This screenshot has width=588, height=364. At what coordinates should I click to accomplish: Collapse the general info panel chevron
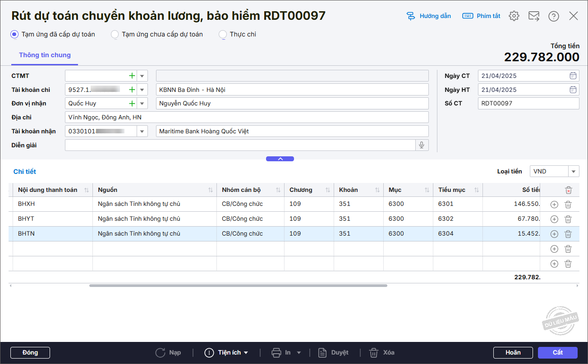(x=280, y=159)
